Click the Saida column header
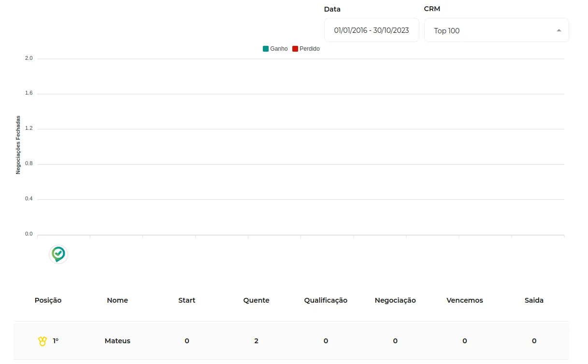Screen dimensions: 588x364 click(x=534, y=300)
